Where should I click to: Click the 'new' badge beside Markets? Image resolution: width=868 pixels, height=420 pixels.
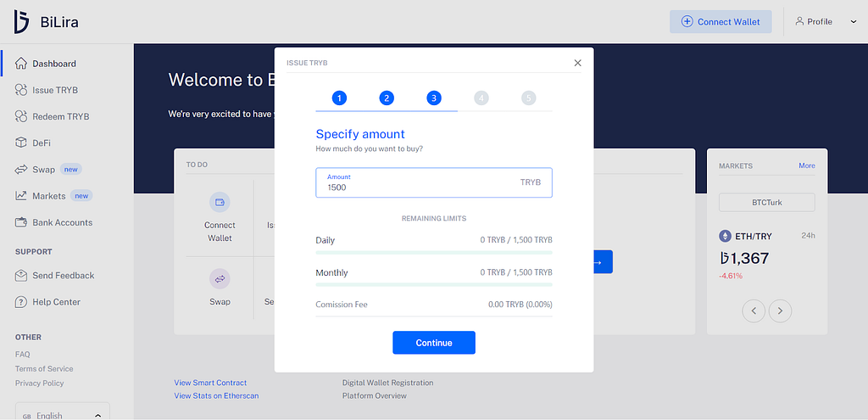[x=81, y=196]
